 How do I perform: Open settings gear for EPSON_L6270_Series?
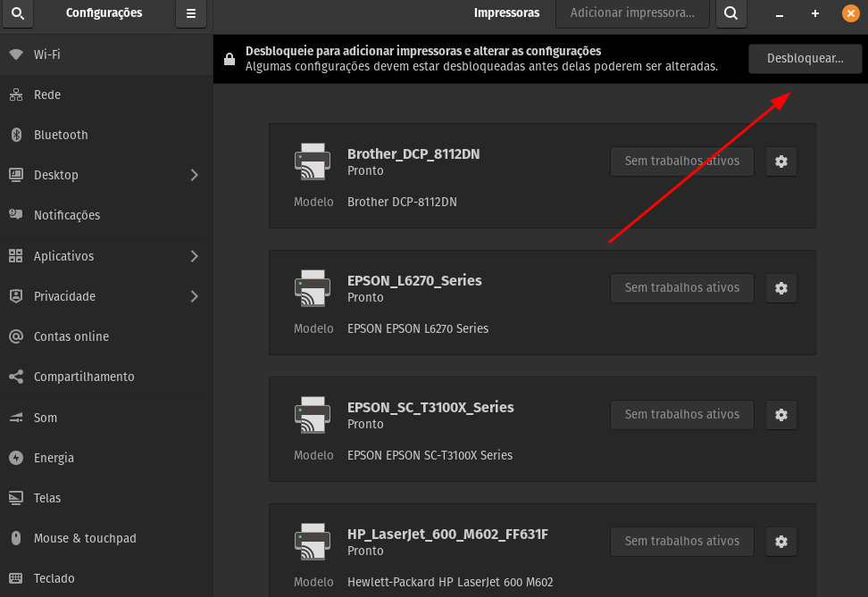coord(781,288)
